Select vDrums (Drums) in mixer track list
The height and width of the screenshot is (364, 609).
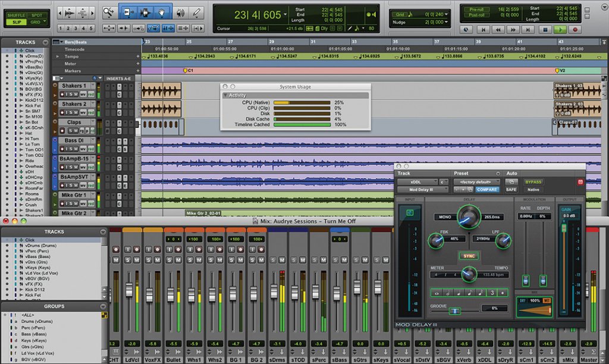(x=40, y=245)
